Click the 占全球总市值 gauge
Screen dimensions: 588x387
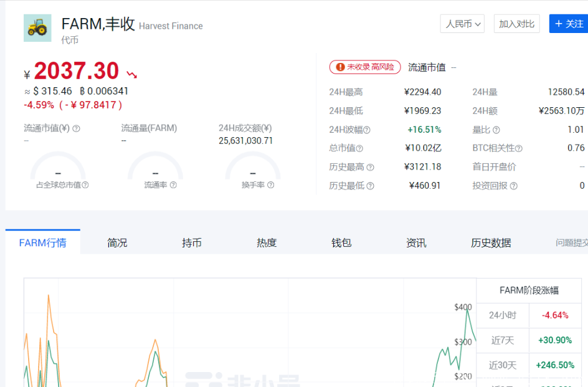pos(58,166)
